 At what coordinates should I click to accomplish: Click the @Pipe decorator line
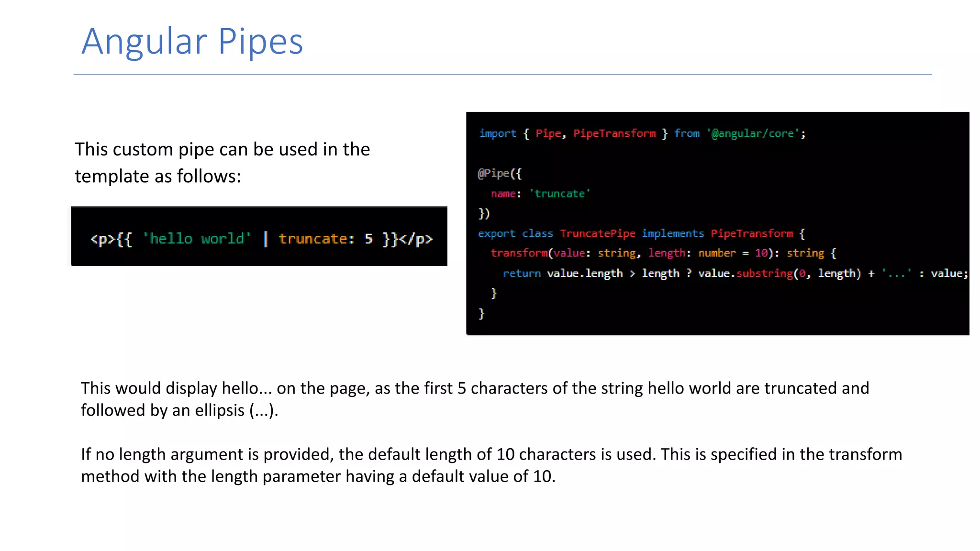[x=500, y=174]
